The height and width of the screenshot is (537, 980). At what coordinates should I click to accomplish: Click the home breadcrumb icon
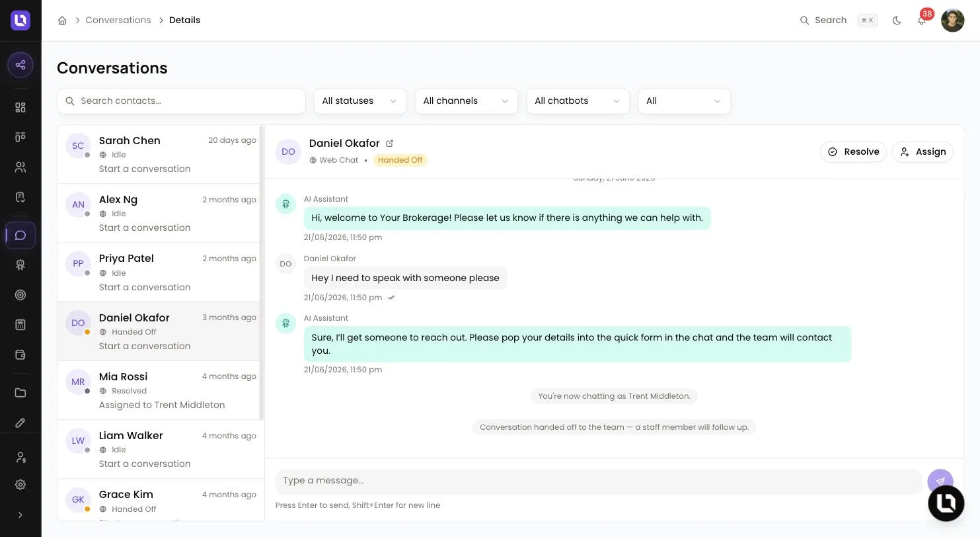pyautogui.click(x=62, y=21)
